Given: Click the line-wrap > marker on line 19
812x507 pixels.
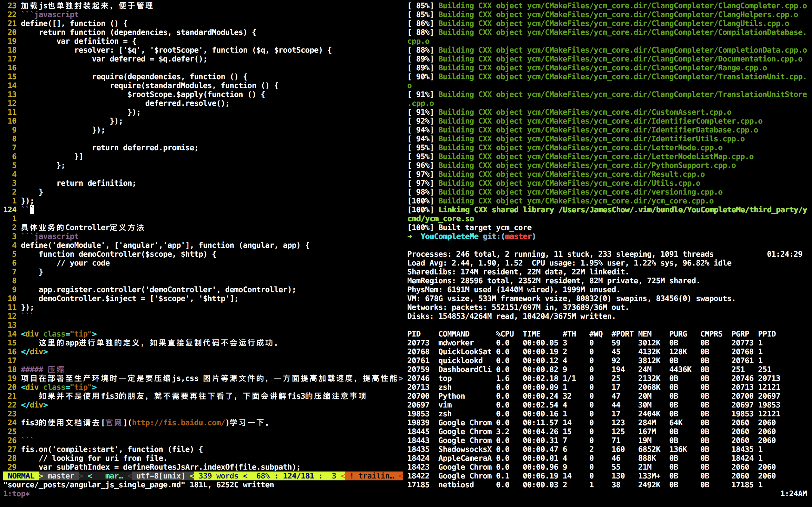Looking at the screenshot, I should click(x=400, y=378).
